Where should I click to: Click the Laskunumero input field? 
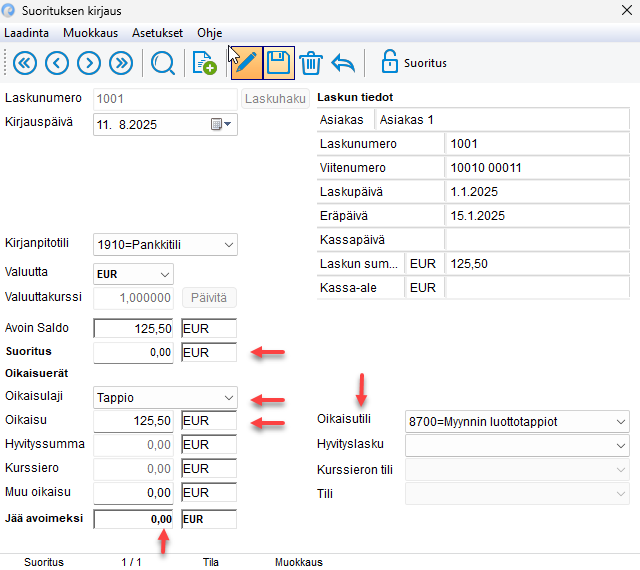tap(165, 99)
